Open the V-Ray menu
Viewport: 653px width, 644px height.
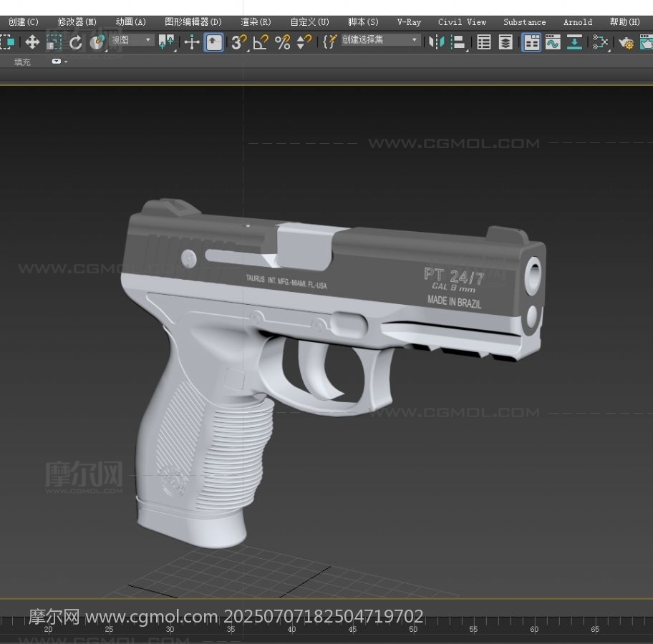[409, 22]
